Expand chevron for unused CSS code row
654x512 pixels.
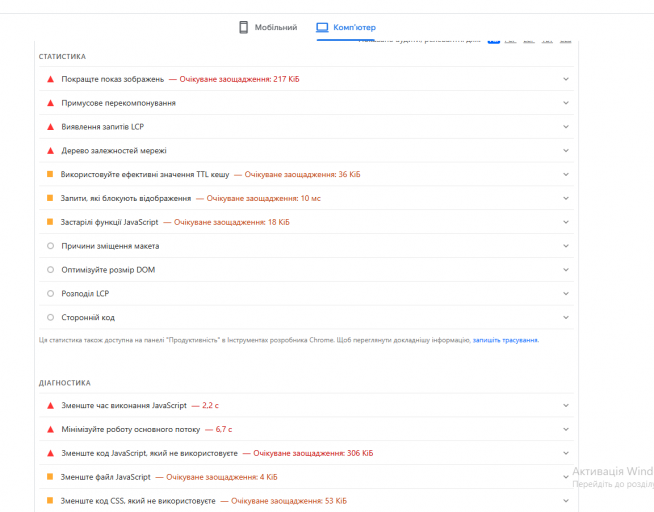pos(566,500)
